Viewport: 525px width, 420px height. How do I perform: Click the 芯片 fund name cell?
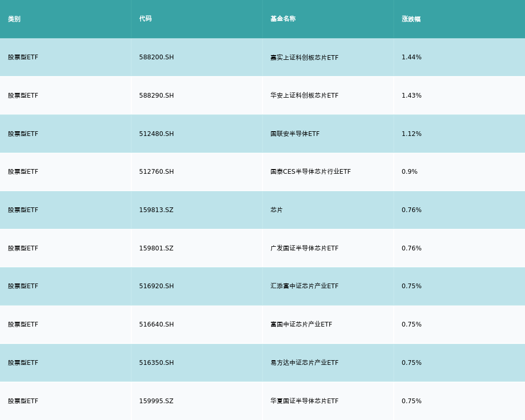click(x=277, y=210)
